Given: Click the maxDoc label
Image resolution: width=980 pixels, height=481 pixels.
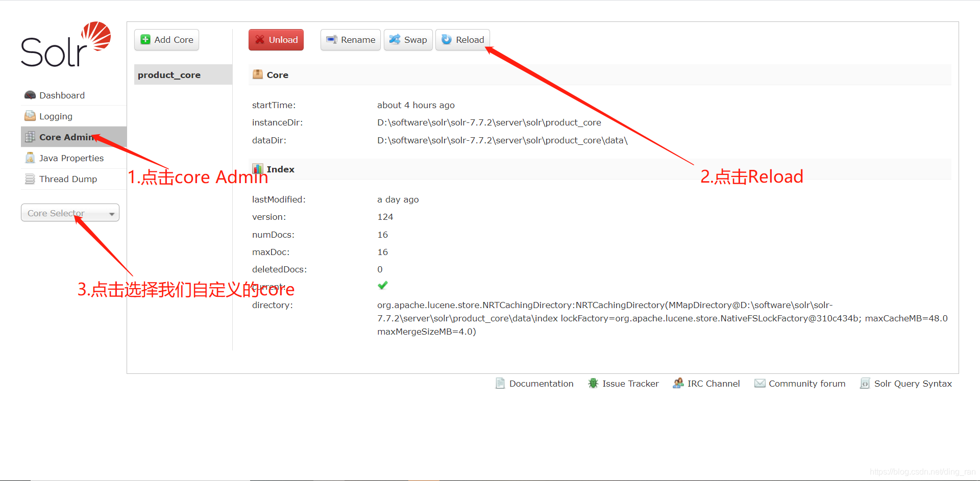Looking at the screenshot, I should (271, 252).
